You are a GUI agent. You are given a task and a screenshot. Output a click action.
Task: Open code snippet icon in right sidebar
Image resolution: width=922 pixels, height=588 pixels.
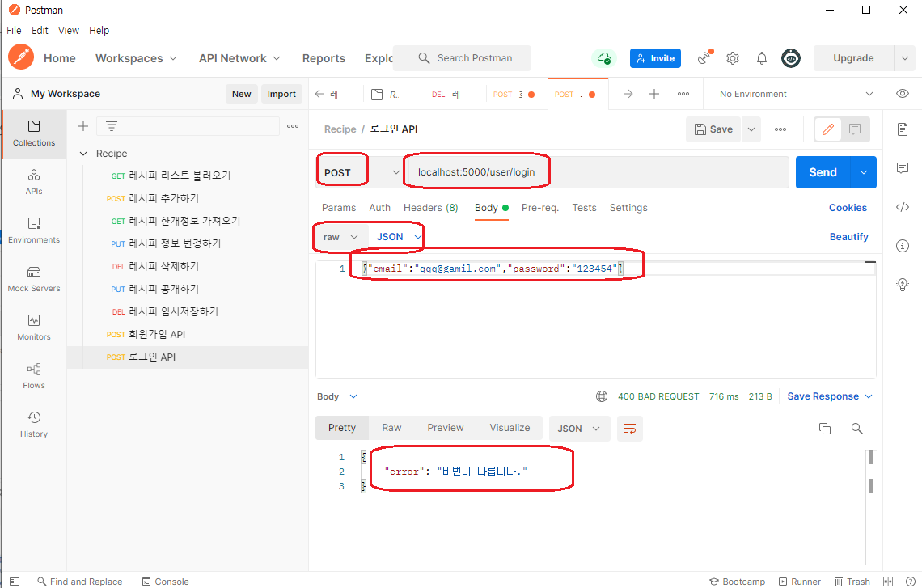pos(903,207)
